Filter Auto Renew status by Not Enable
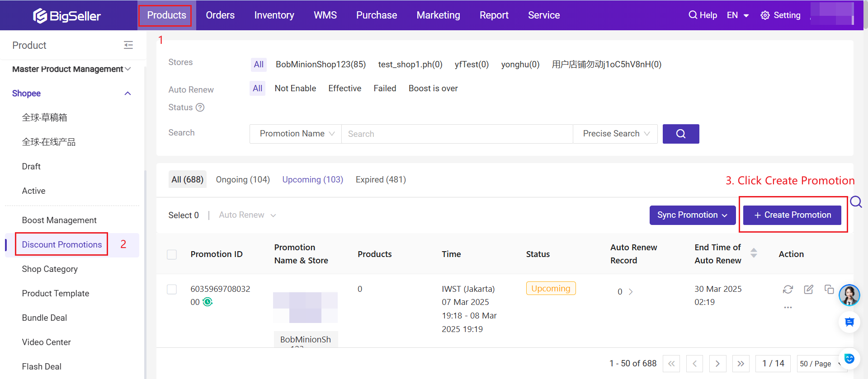 (x=295, y=89)
